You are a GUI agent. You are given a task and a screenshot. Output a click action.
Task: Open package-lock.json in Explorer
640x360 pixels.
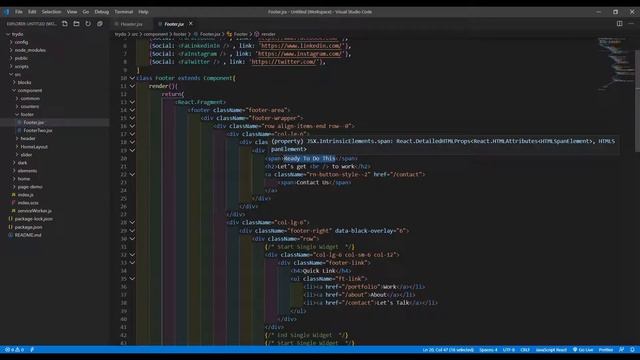pos(33,219)
